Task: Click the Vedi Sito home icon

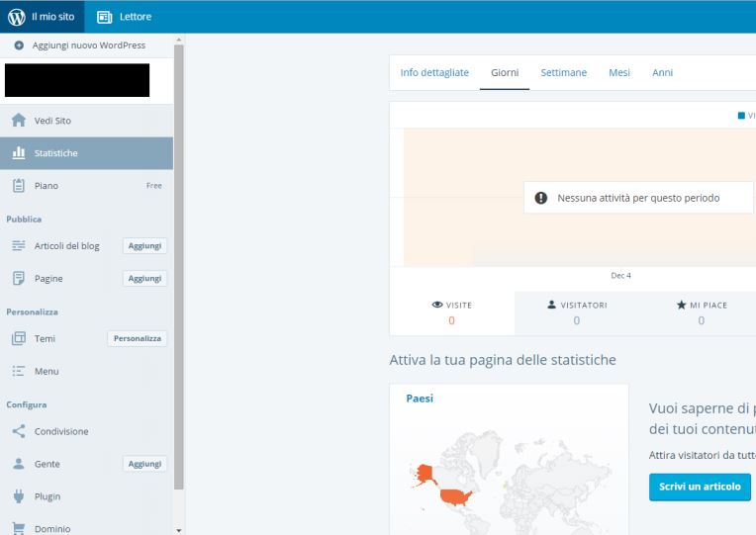Action: (18, 121)
